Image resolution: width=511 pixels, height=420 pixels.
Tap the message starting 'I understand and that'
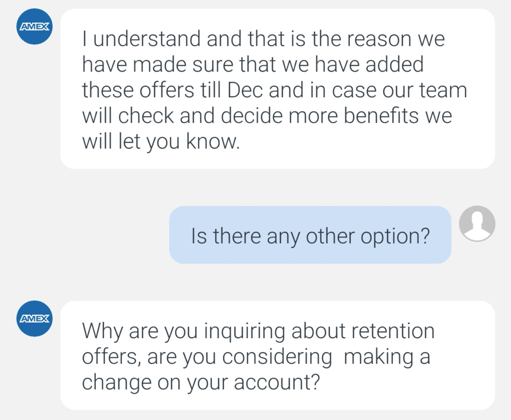click(x=277, y=89)
